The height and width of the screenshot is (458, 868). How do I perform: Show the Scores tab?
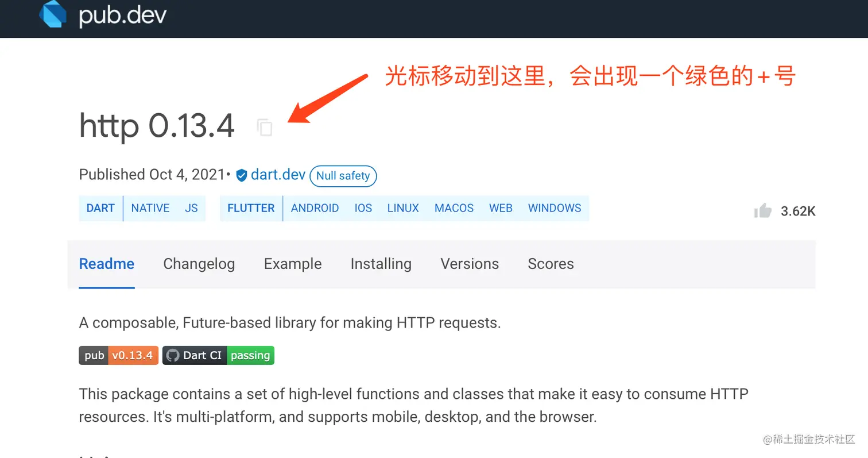click(x=551, y=264)
